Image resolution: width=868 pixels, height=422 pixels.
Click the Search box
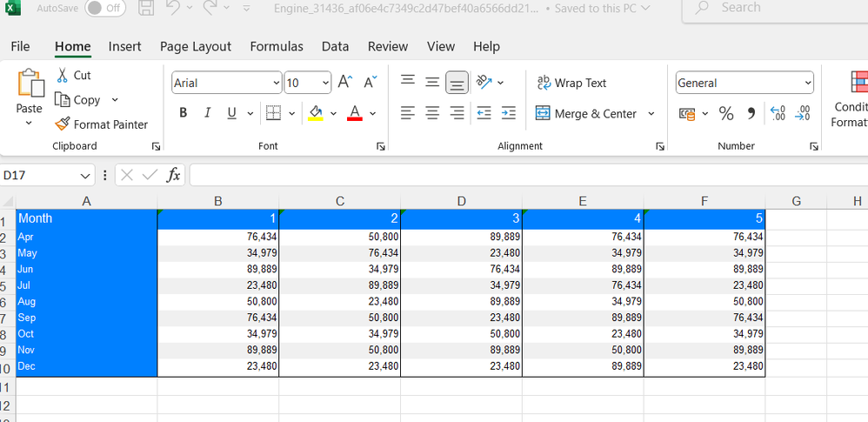775,8
